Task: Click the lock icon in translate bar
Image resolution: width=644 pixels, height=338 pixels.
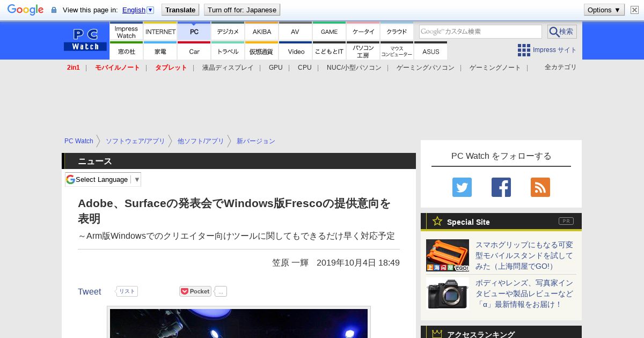Action: tap(54, 10)
